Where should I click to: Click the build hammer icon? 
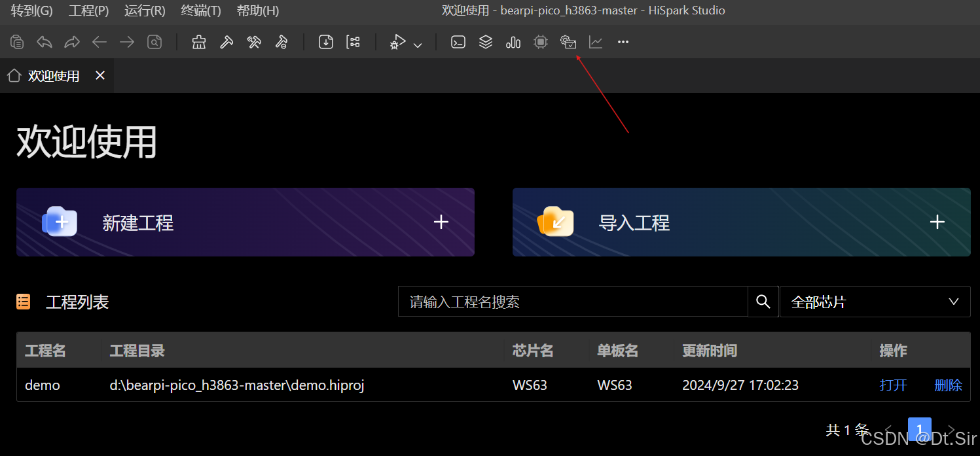[x=227, y=43]
